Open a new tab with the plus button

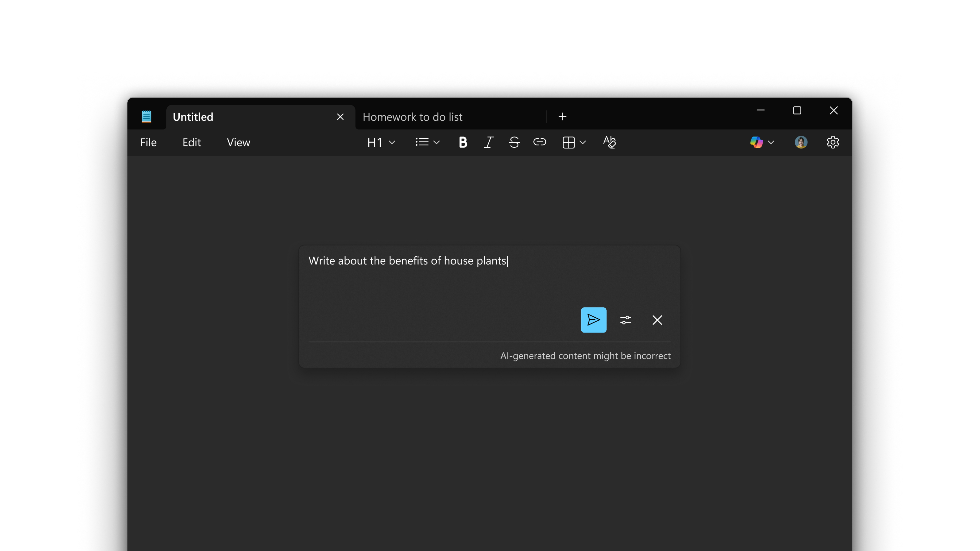(x=562, y=116)
